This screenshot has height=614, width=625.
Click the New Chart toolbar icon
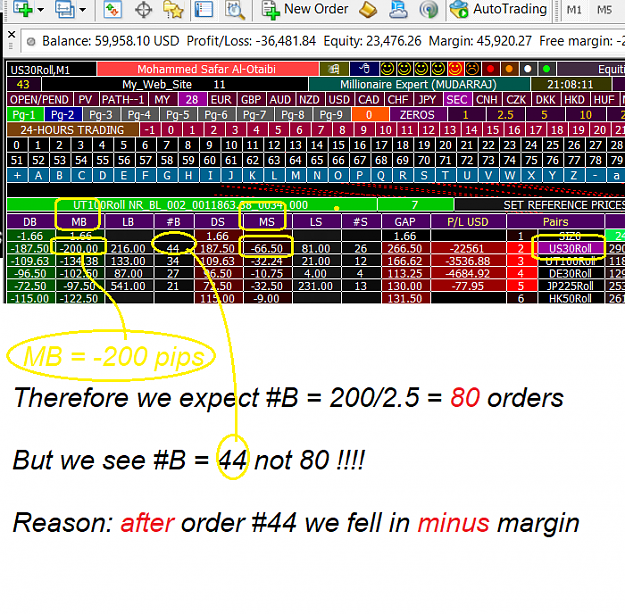[23, 9]
